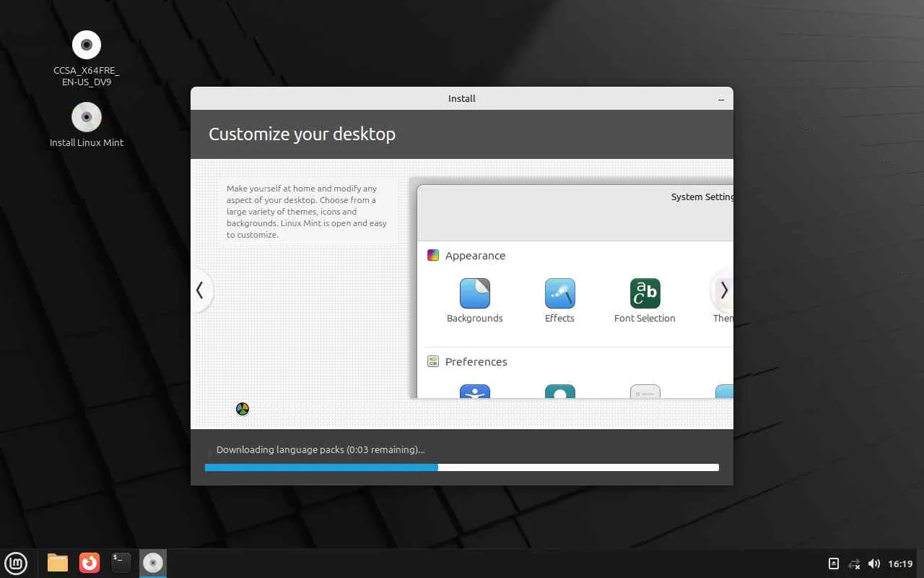Click the Install window title bar text
This screenshot has height=578, width=924.
[x=462, y=99]
